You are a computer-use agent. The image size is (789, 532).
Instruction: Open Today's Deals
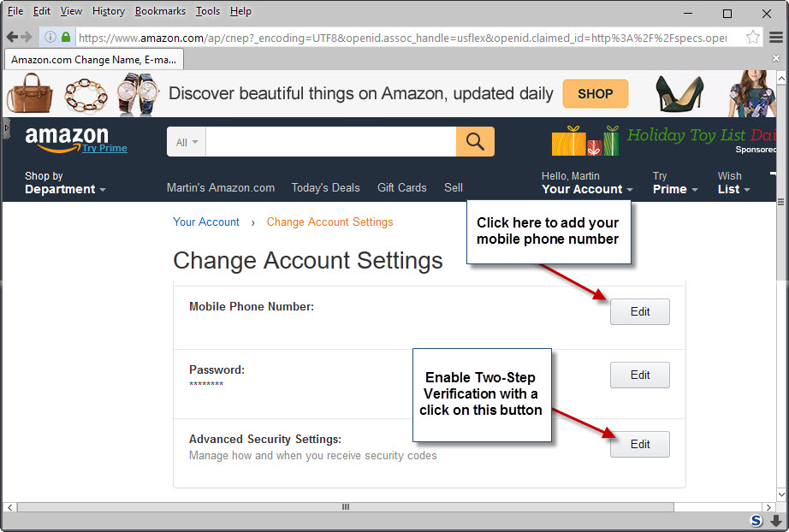[x=325, y=187]
